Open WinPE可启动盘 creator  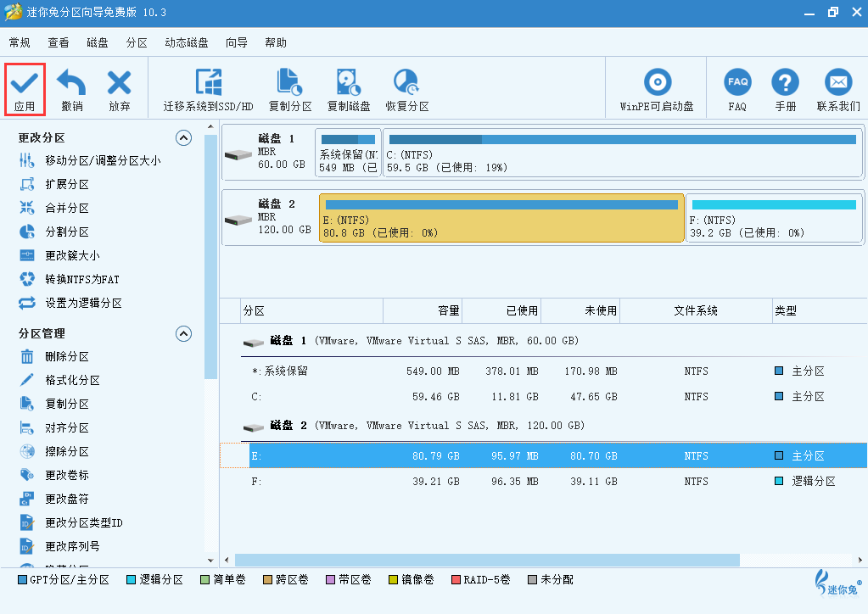pos(657,90)
